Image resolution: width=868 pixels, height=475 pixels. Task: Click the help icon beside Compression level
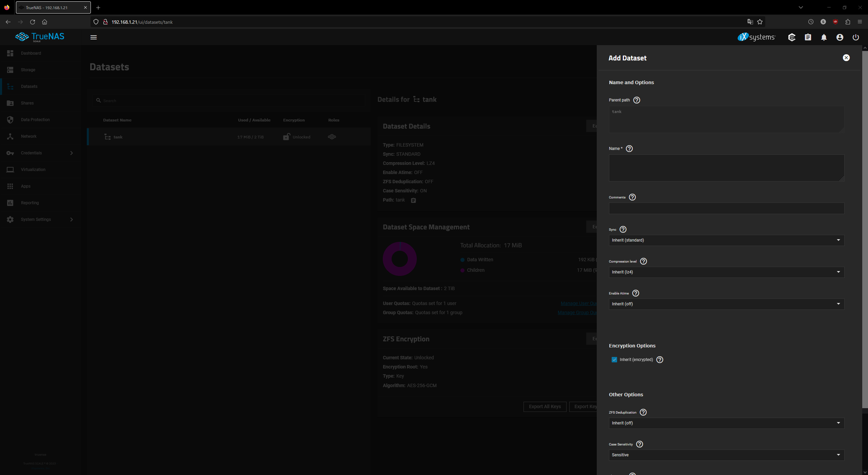[643, 261]
